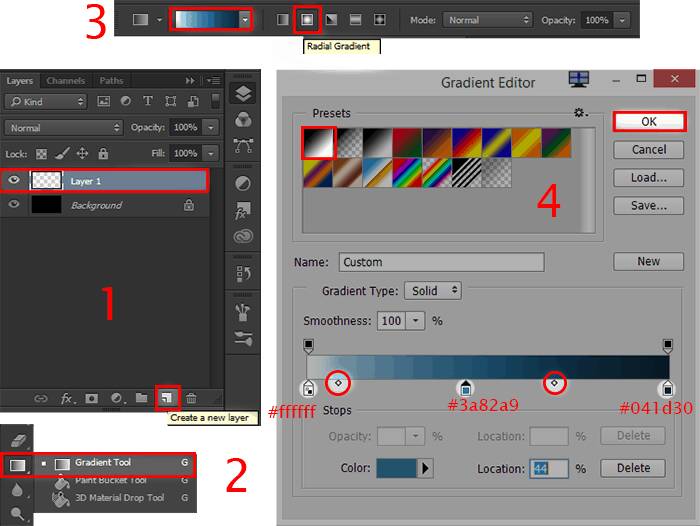Open the layer blend mode Normal dropdown
This screenshot has width=700, height=526.
63,128
